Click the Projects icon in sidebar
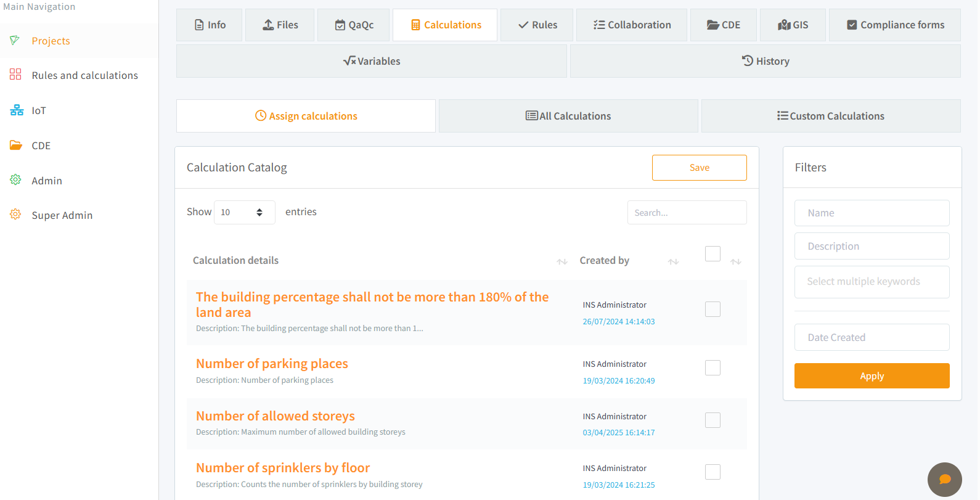 pyautogui.click(x=15, y=41)
